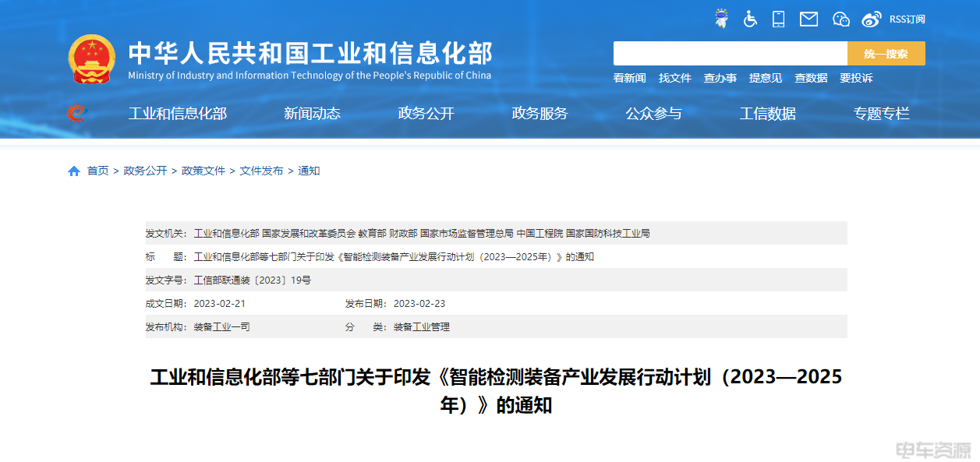Image resolution: width=980 pixels, height=462 pixels.
Task: Open 政务公开 navigation menu
Action: [426, 114]
